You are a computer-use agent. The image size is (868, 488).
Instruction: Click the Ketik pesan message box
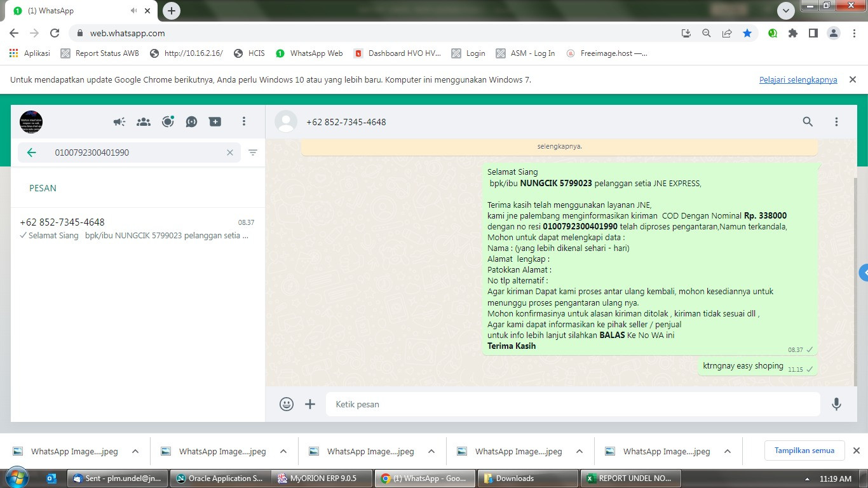point(573,404)
